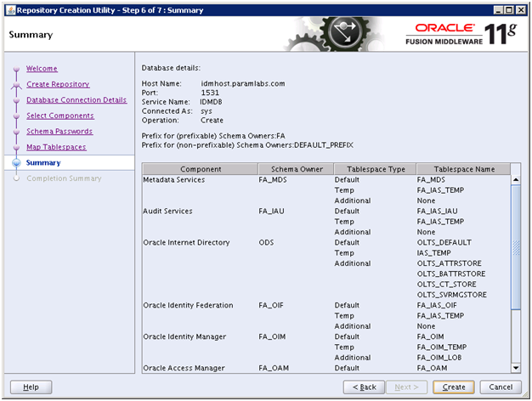Go to Select Components step
532x401 pixels.
click(x=60, y=116)
